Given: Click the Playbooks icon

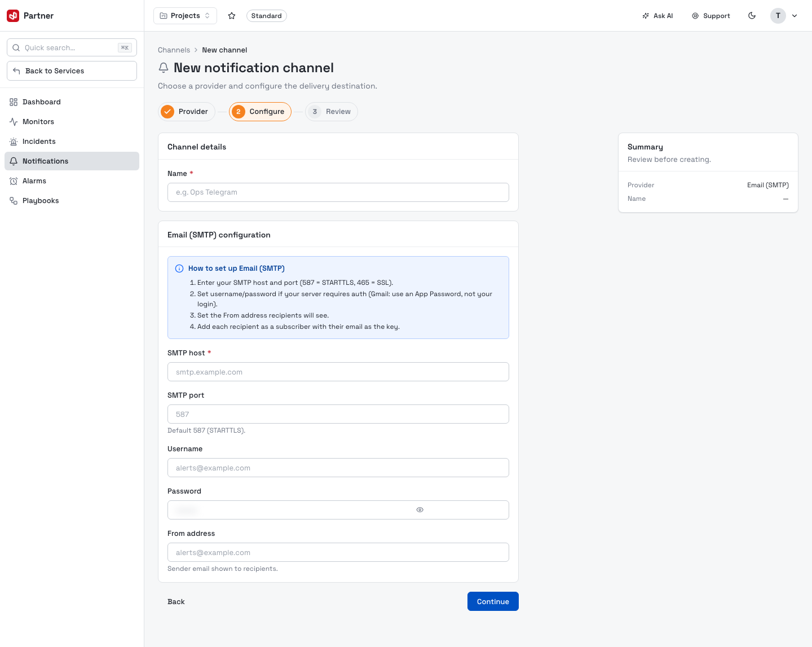Looking at the screenshot, I should point(14,201).
